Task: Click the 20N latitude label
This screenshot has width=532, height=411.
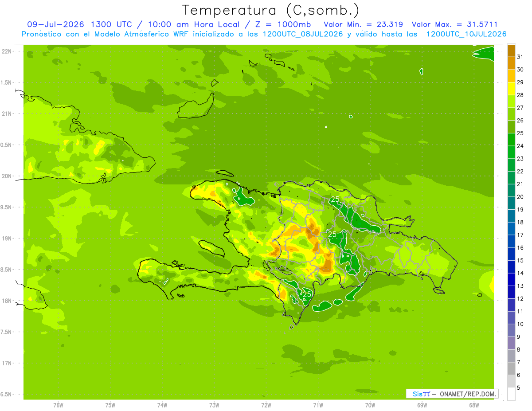Action: click(7, 176)
